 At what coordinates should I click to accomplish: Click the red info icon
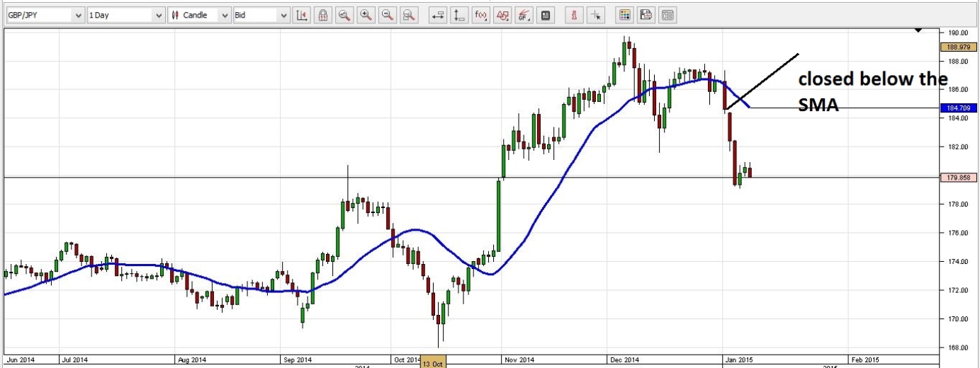tap(575, 15)
